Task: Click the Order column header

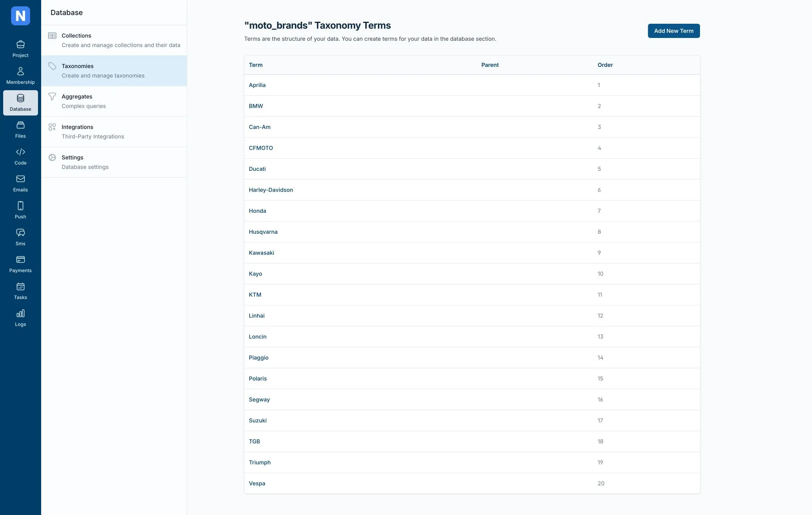Action: point(605,65)
